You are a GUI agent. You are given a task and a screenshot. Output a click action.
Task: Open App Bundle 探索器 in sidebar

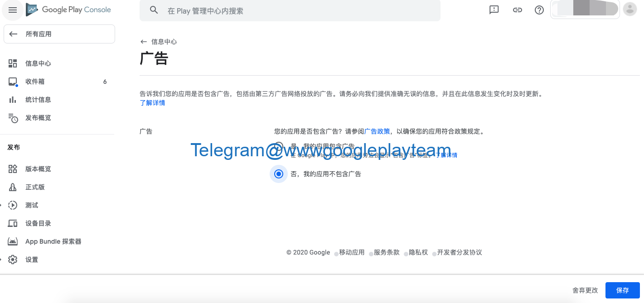pyautogui.click(x=53, y=241)
